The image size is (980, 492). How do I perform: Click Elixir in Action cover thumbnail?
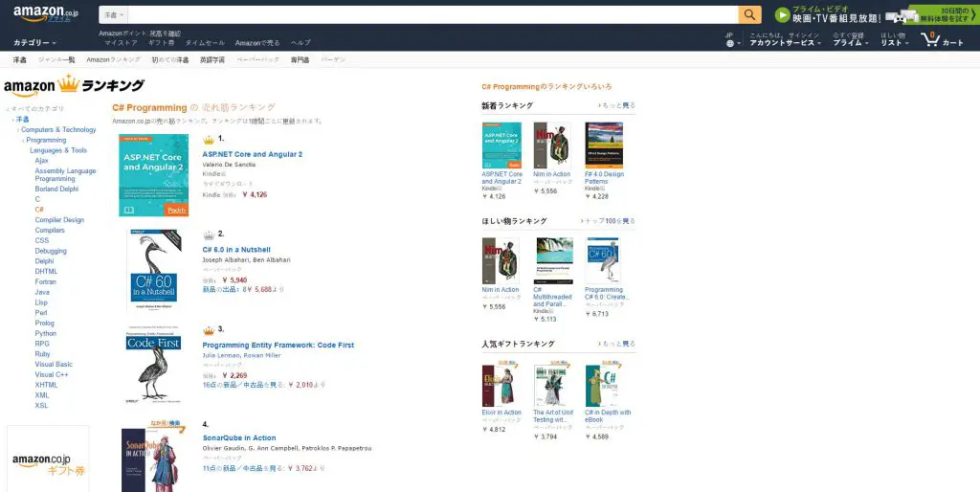pos(501,384)
